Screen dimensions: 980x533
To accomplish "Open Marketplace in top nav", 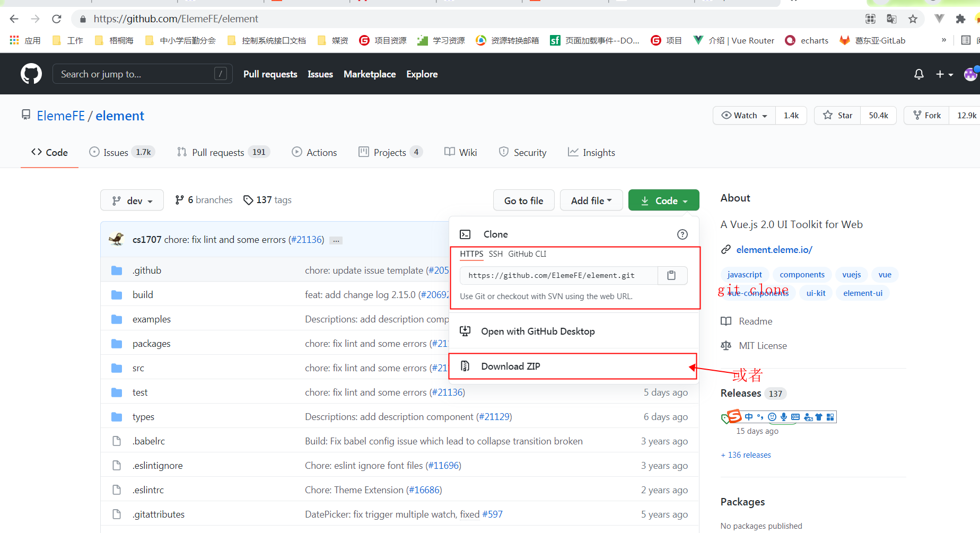I will click(x=370, y=74).
